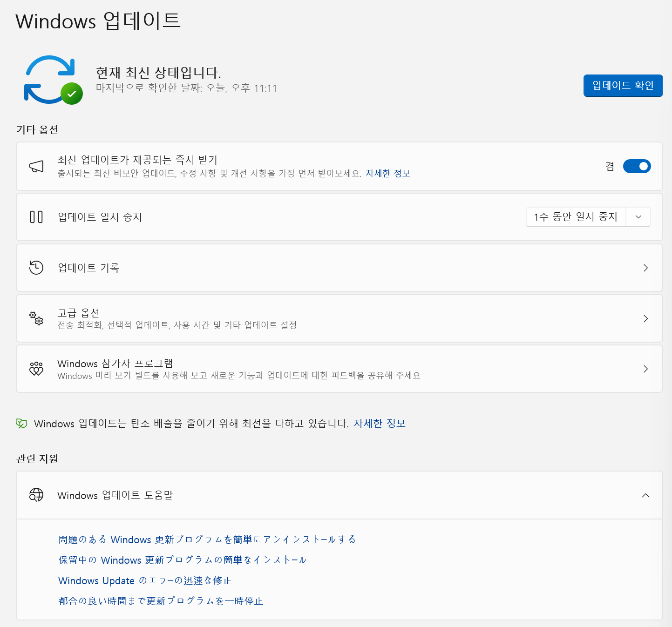Click the 업데이트 일시 중지 label
The image size is (672, 627).
pyautogui.click(x=100, y=217)
